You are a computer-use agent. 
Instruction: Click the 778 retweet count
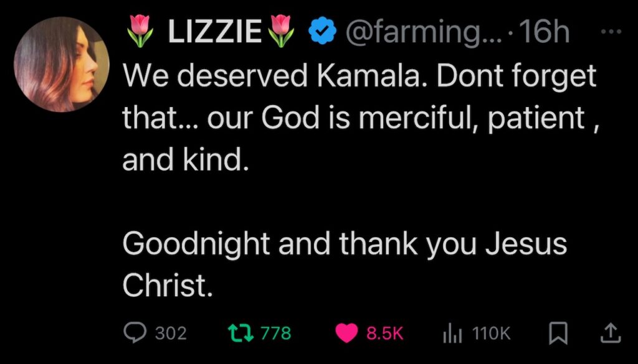coord(275,334)
